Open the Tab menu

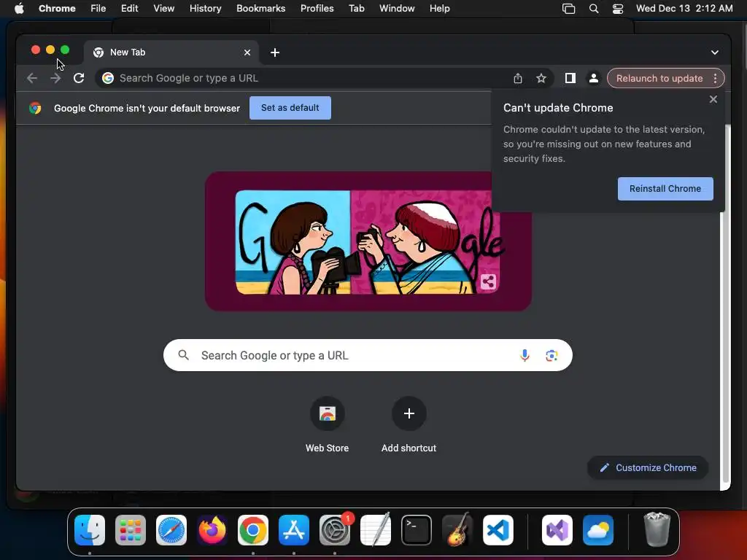point(356,8)
